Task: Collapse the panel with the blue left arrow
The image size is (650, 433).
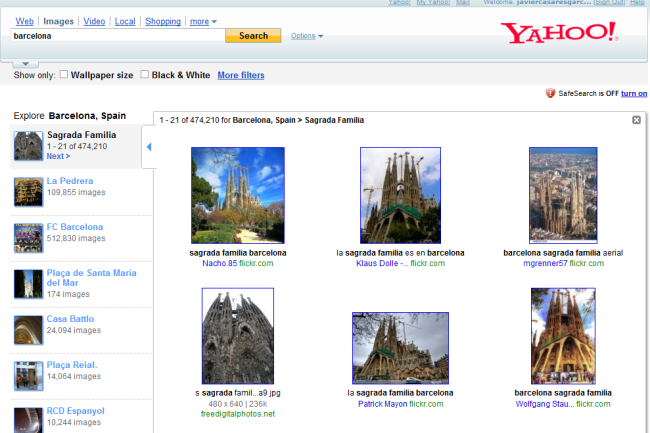Action: (x=149, y=147)
